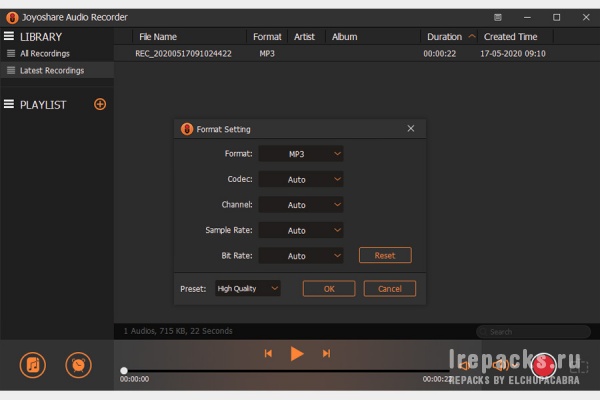Sort by Duration column header

[444, 37]
